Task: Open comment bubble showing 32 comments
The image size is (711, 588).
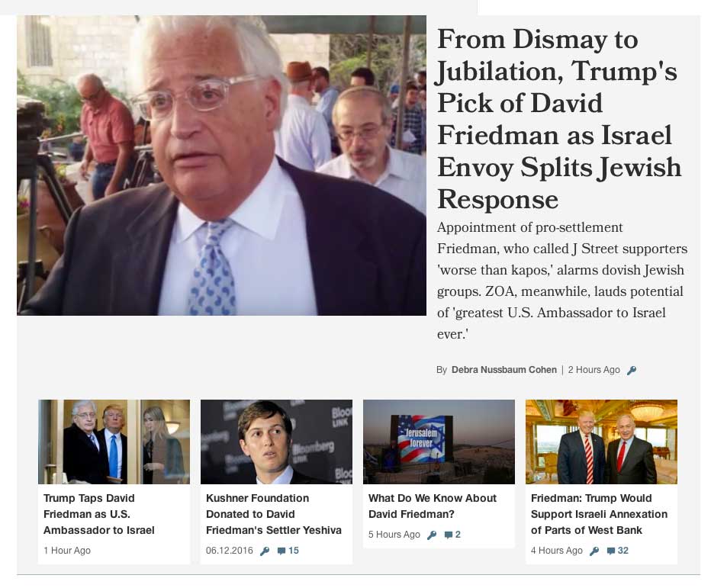Action: [x=618, y=551]
